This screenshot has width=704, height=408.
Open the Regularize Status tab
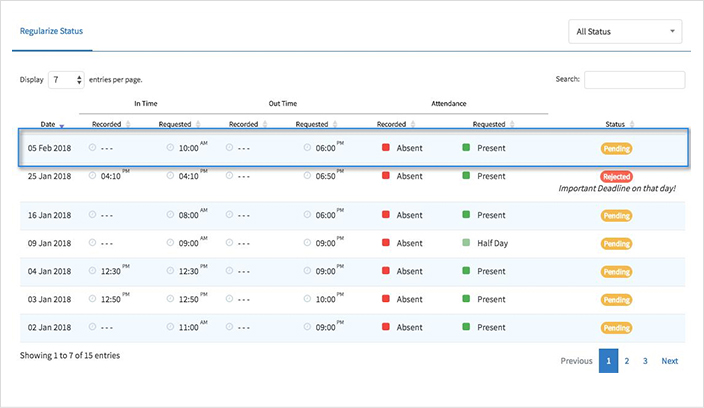[x=51, y=31]
